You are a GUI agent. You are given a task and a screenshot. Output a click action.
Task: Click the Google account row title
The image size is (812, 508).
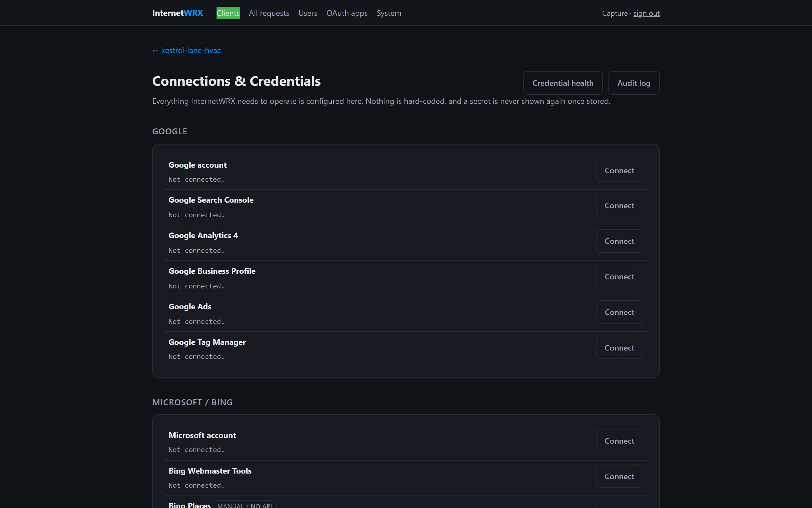click(x=197, y=165)
